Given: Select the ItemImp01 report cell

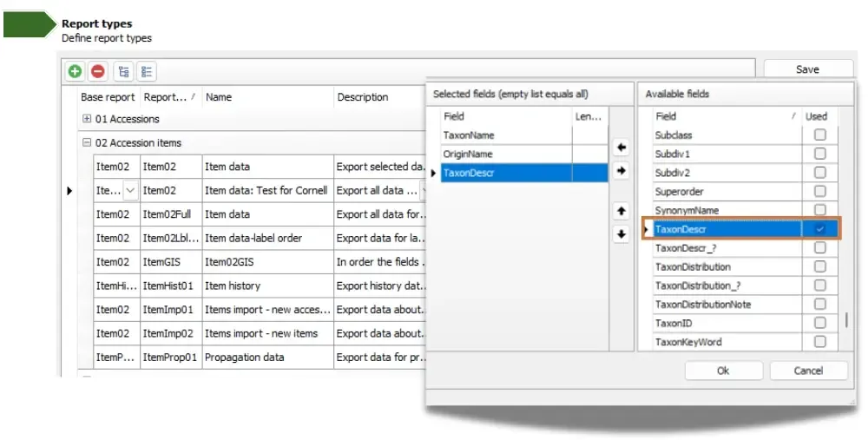Looking at the screenshot, I should click(x=171, y=309).
